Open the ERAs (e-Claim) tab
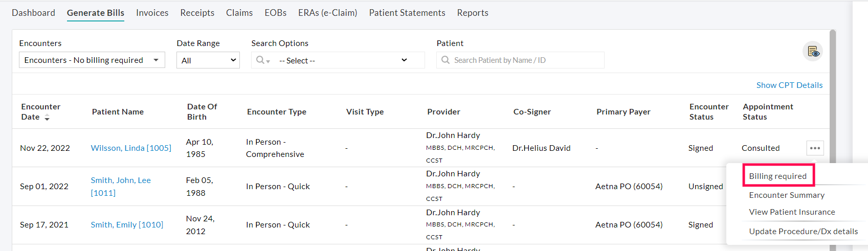The width and height of the screenshot is (868, 251). click(x=327, y=13)
